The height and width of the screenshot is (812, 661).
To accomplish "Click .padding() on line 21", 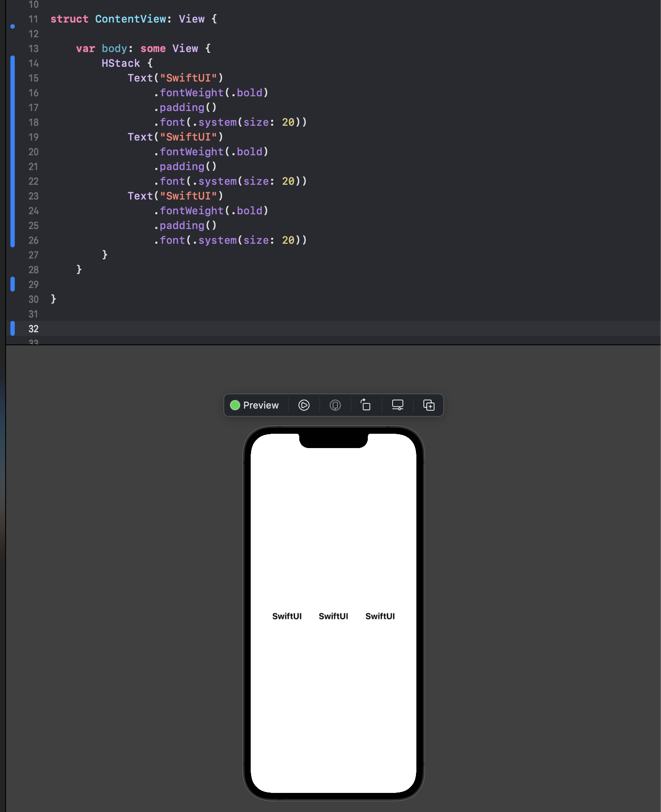I will [x=185, y=167].
